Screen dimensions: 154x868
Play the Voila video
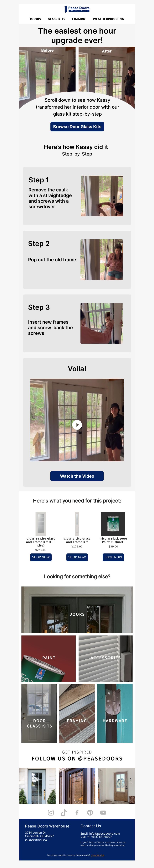(x=77, y=424)
